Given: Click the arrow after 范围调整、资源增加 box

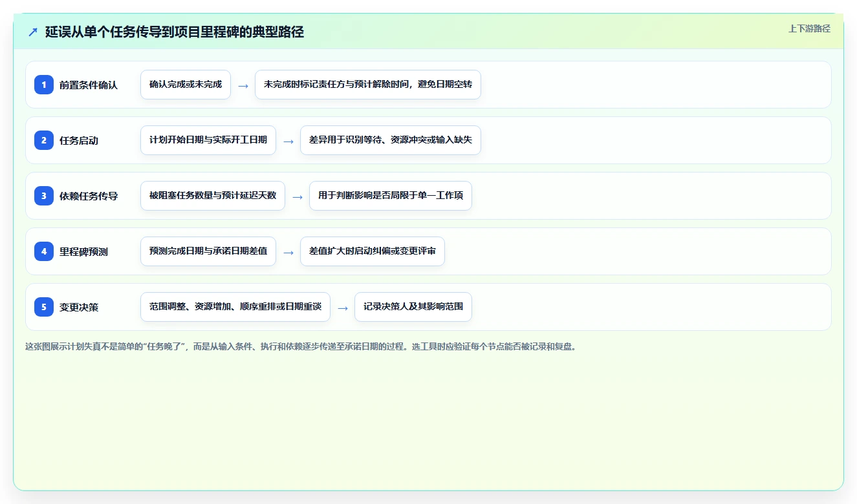Looking at the screenshot, I should (x=343, y=308).
